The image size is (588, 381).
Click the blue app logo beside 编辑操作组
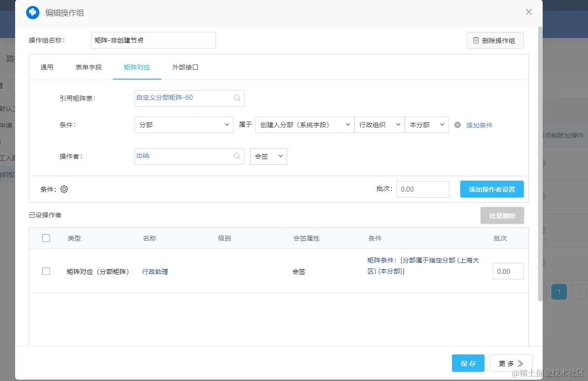tap(33, 12)
